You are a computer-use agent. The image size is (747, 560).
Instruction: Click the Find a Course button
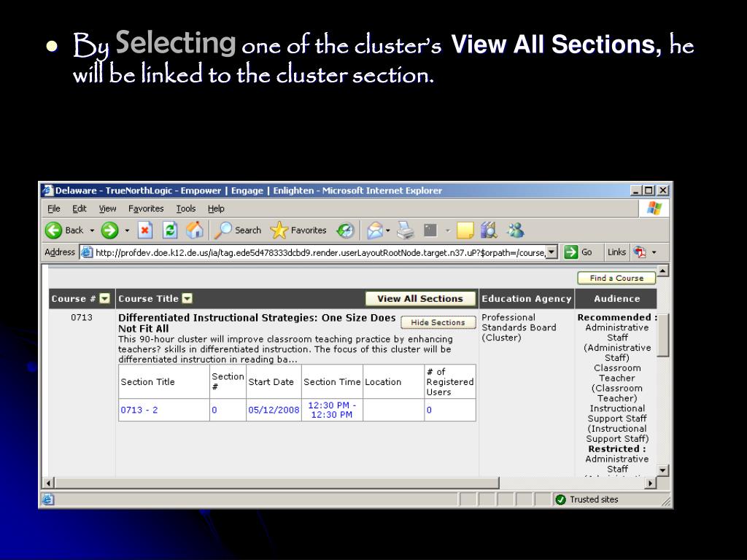[616, 278]
